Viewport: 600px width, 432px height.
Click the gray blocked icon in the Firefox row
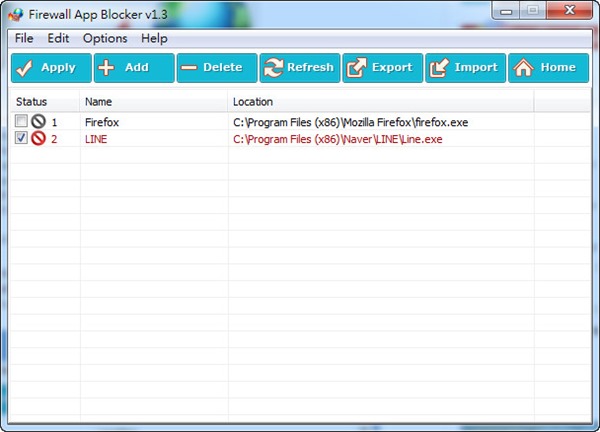tap(38, 121)
